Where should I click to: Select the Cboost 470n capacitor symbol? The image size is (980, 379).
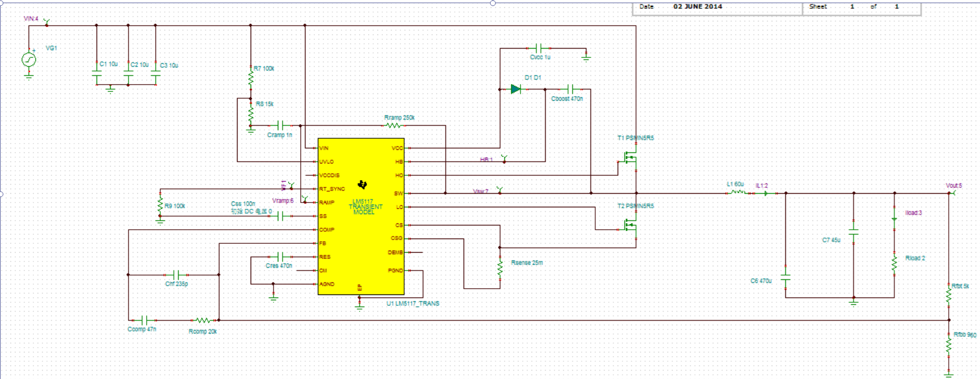coord(570,89)
